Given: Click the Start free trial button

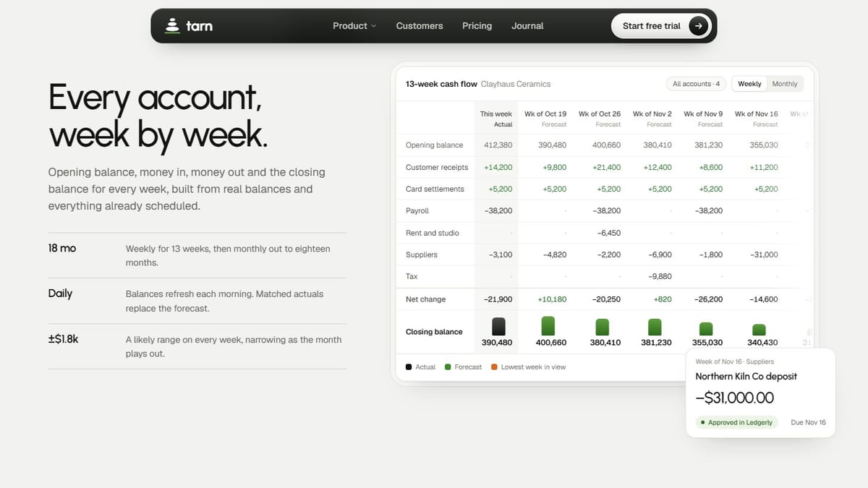Looking at the screenshot, I should coord(661,26).
